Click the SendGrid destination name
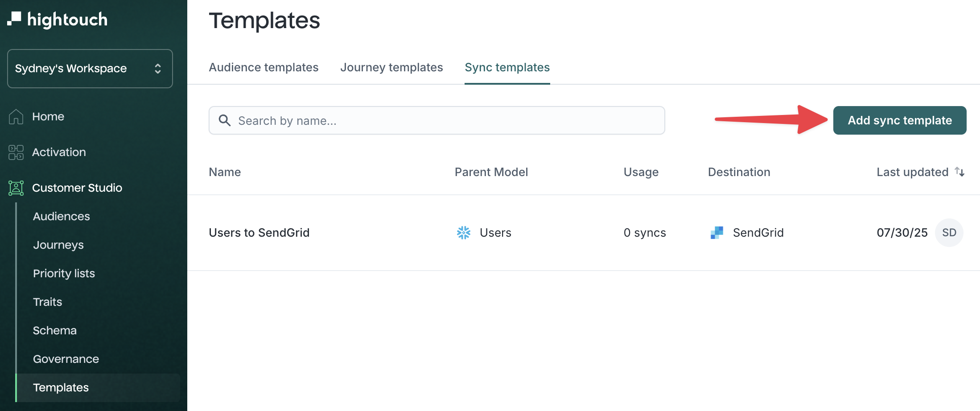Screen dimensions: 980x411 pos(758,233)
